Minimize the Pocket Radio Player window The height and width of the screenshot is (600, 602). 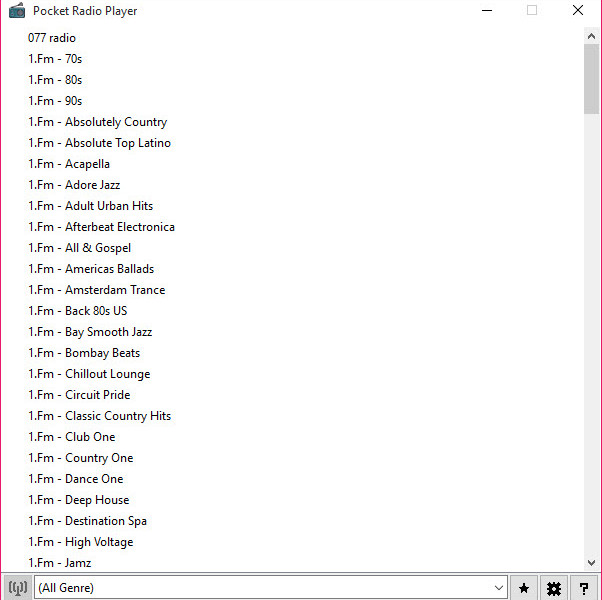click(487, 11)
